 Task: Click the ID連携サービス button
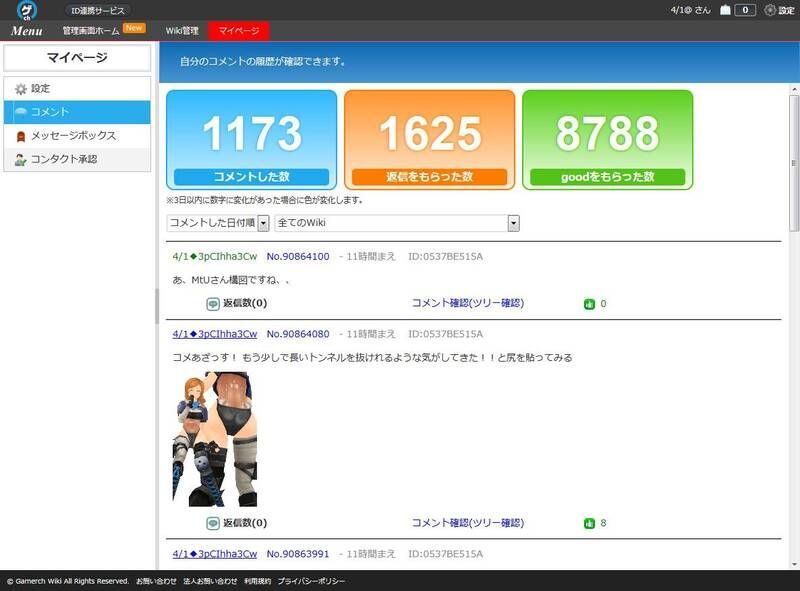click(97, 10)
